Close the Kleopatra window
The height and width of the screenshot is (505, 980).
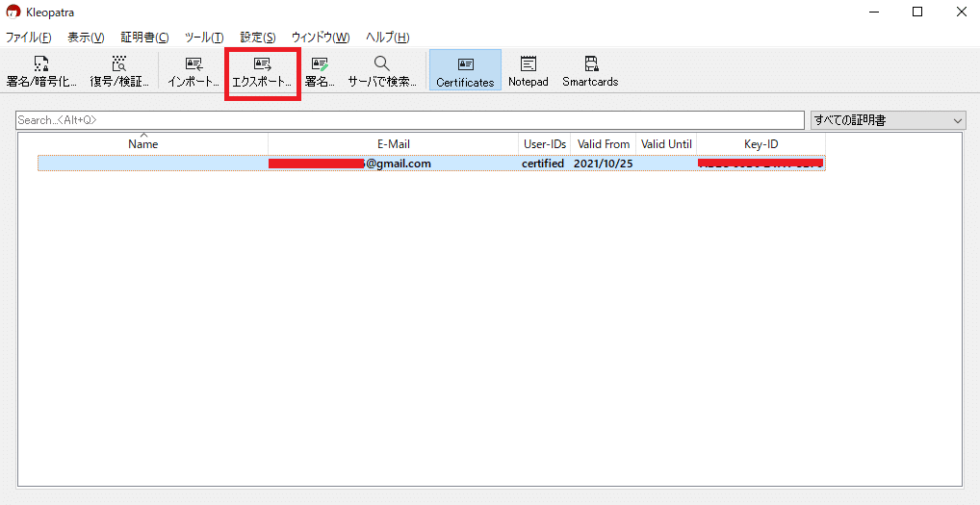point(961,12)
